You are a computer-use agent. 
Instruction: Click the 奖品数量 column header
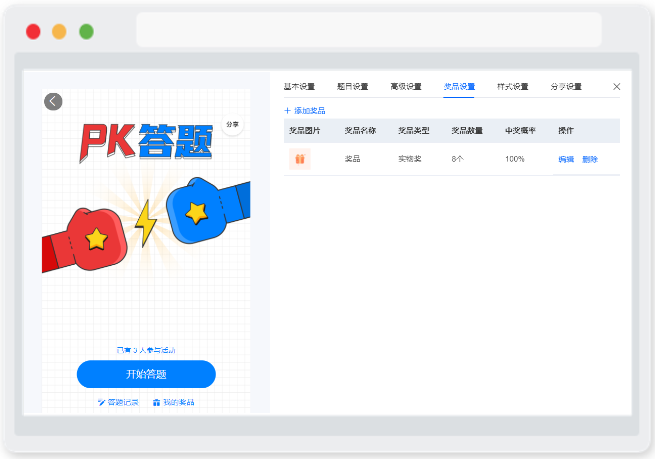pyautogui.click(x=467, y=131)
